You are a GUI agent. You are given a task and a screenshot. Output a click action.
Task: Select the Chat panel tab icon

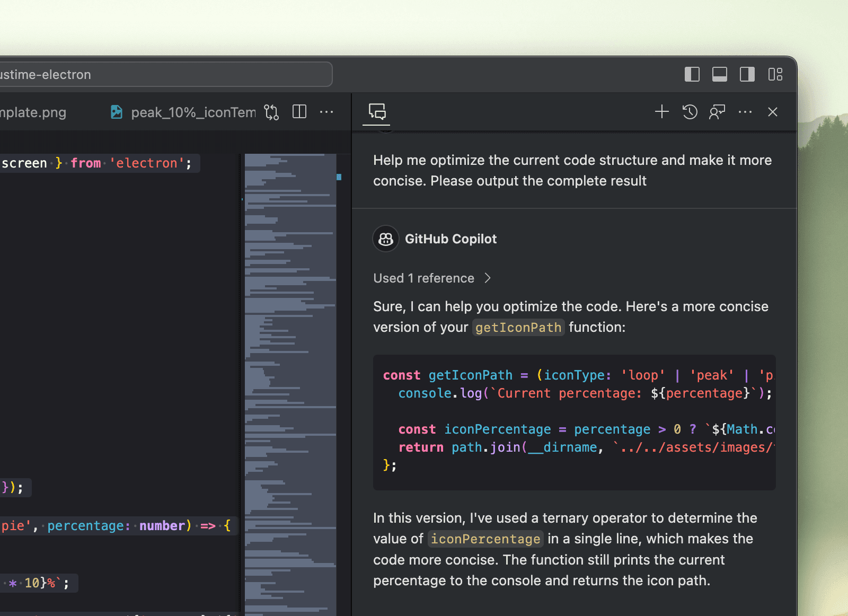377,111
